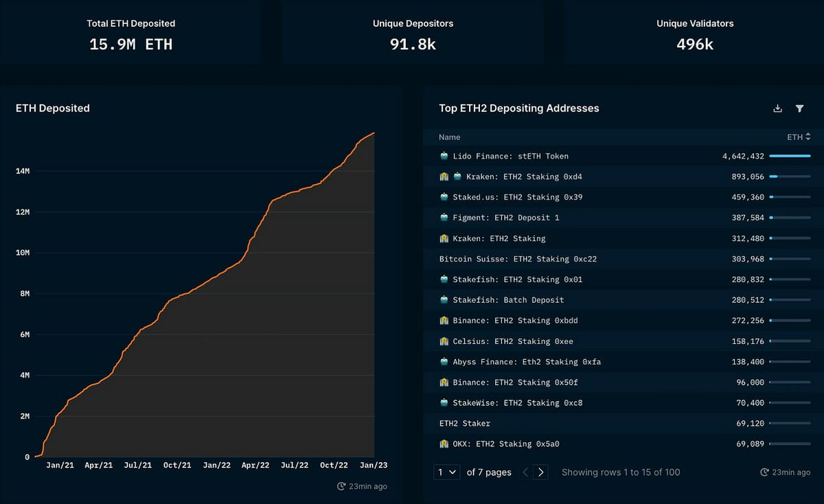Image resolution: width=824 pixels, height=504 pixels.
Task: Click the Kraken 0xd4 ETH proportion bar
Action: [x=790, y=176]
